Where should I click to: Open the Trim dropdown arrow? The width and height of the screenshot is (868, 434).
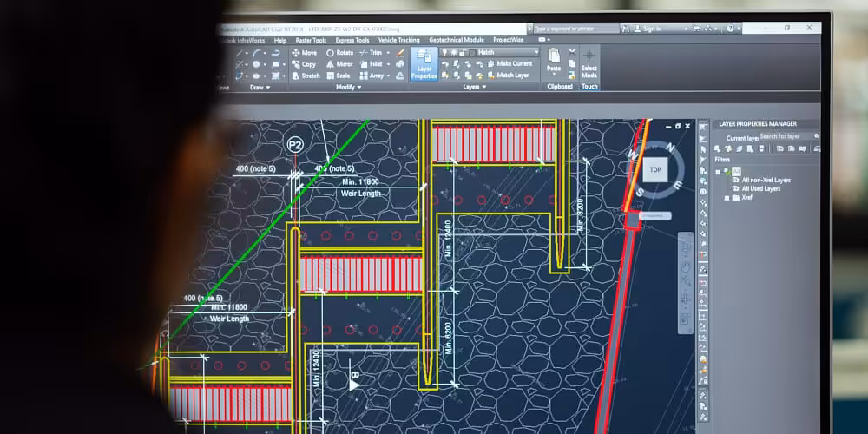click(x=387, y=53)
